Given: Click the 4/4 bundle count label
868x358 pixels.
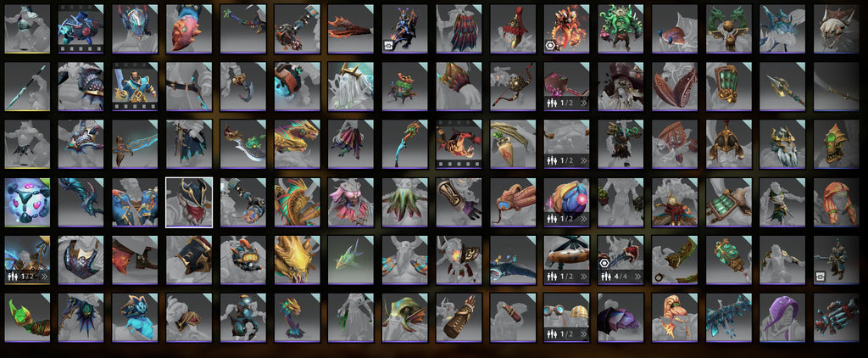Looking at the screenshot, I should pos(621,276).
